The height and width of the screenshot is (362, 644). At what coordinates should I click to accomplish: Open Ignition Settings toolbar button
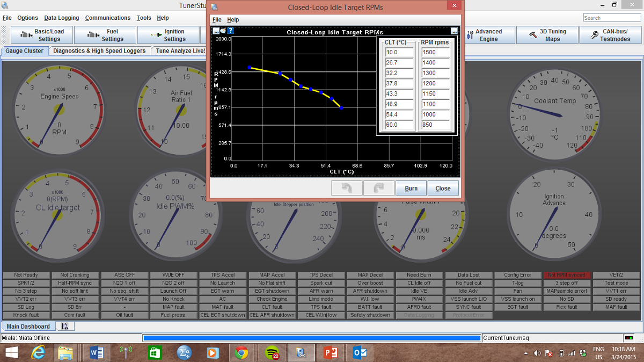point(168,35)
